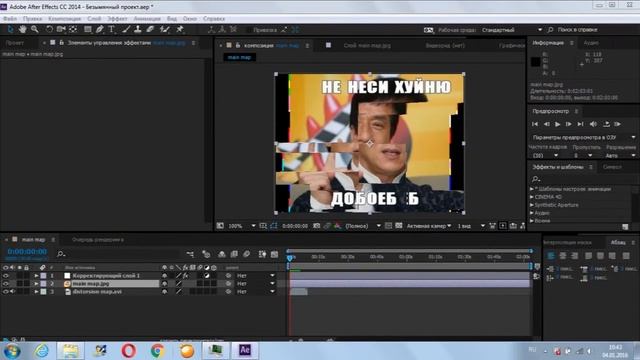Toggle lock on composition viewer panel
Viewport: 640px width, 360px height.
click(x=238, y=45)
